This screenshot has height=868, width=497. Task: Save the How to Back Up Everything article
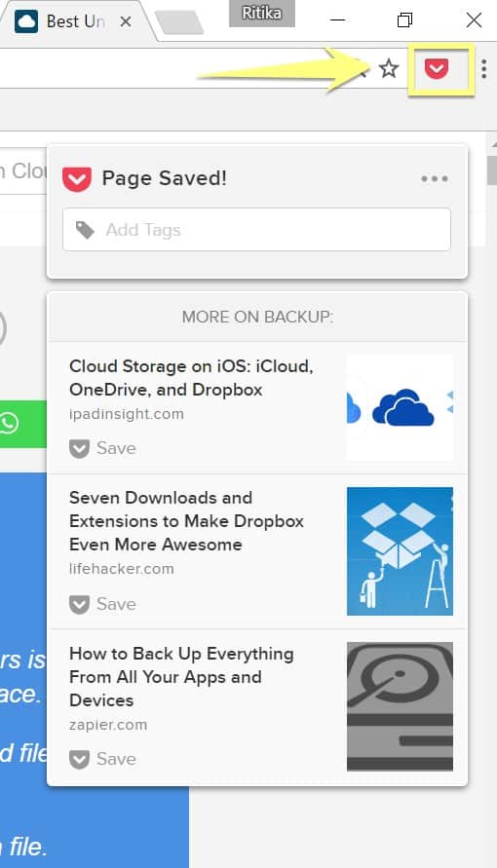point(103,759)
